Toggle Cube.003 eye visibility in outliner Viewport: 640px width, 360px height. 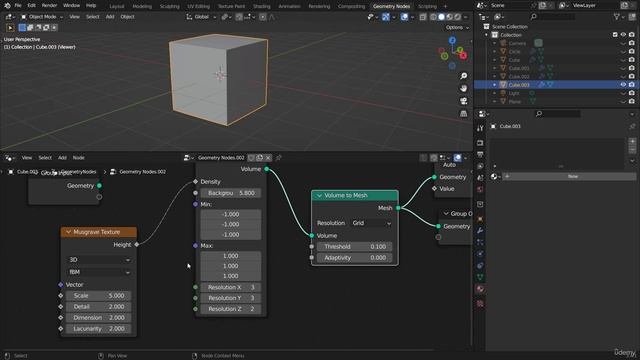pyautogui.click(x=623, y=84)
